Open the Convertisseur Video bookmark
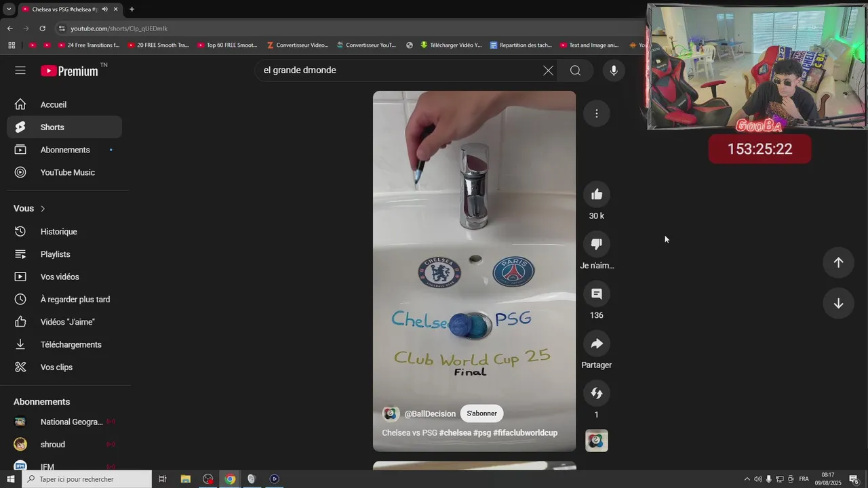Image resolution: width=868 pixels, height=488 pixels. (297, 45)
